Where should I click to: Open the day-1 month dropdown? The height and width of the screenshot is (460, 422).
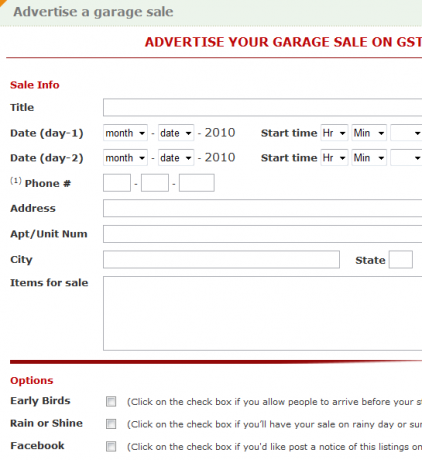tap(125, 133)
